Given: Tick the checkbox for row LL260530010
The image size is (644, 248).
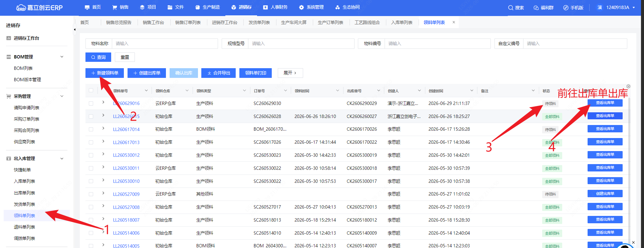Looking at the screenshot, I should pyautogui.click(x=91, y=181).
